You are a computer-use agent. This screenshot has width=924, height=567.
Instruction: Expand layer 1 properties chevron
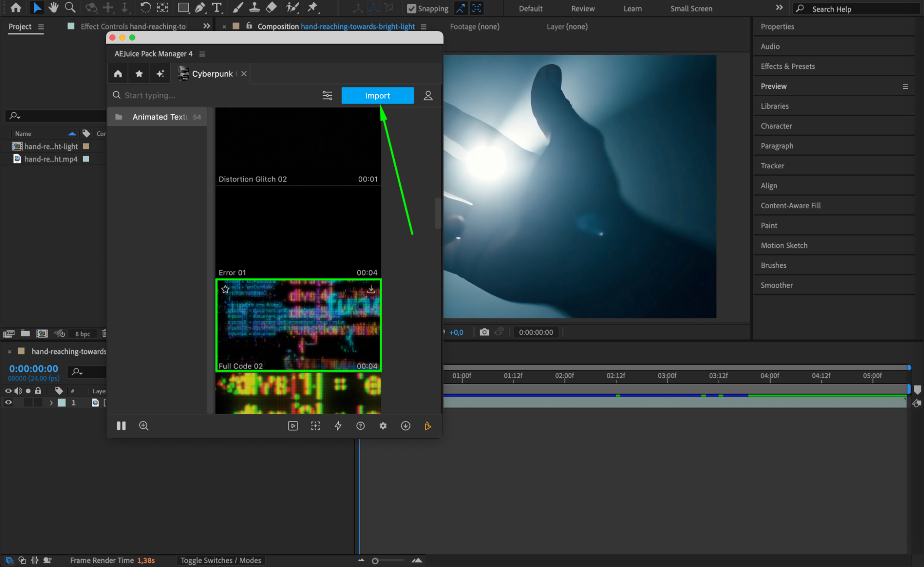pos(51,403)
